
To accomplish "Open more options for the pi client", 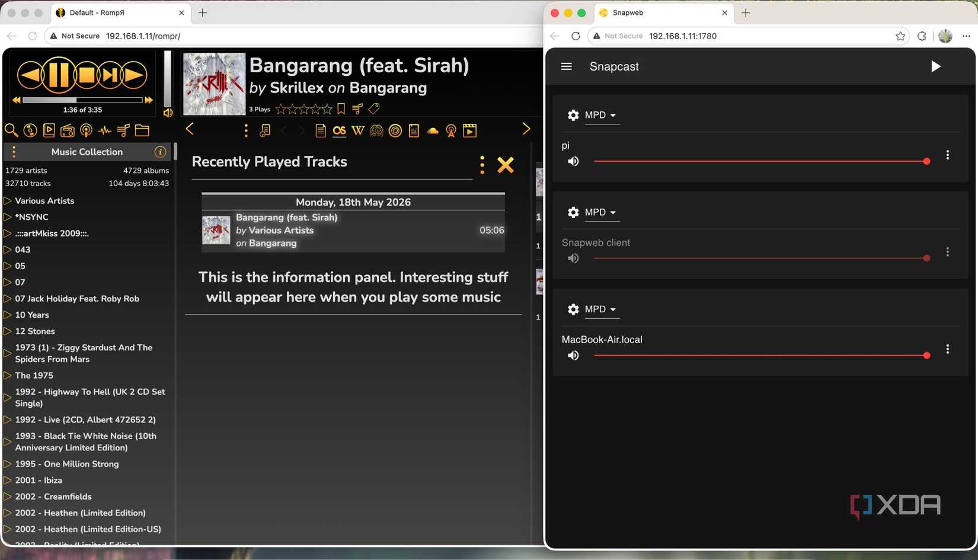I will click(947, 155).
